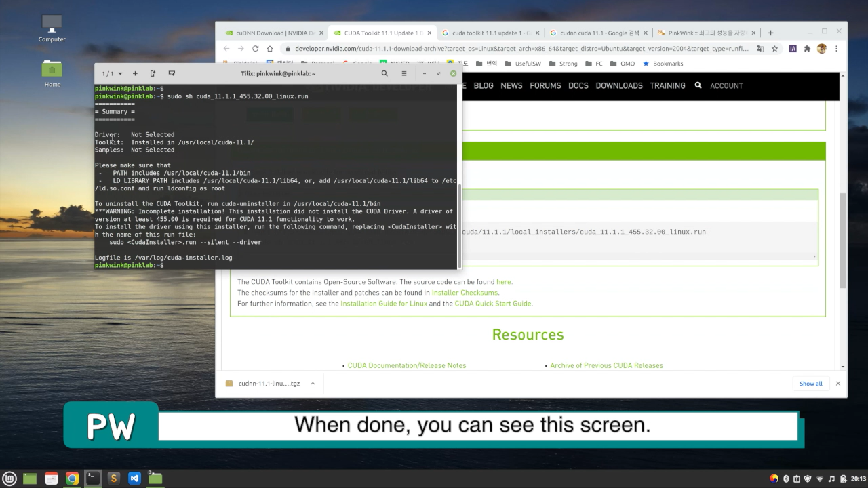Click Show all downloads

[810, 383]
